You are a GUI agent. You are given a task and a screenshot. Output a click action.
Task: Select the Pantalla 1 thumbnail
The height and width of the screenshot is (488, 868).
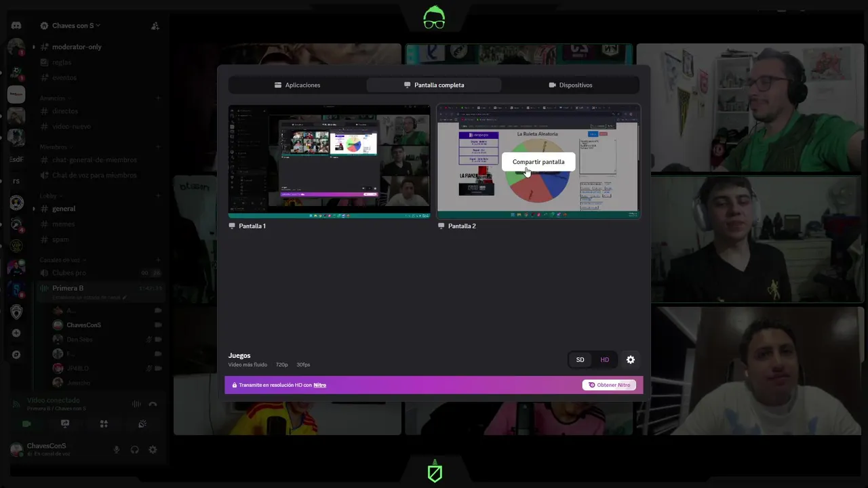click(329, 161)
